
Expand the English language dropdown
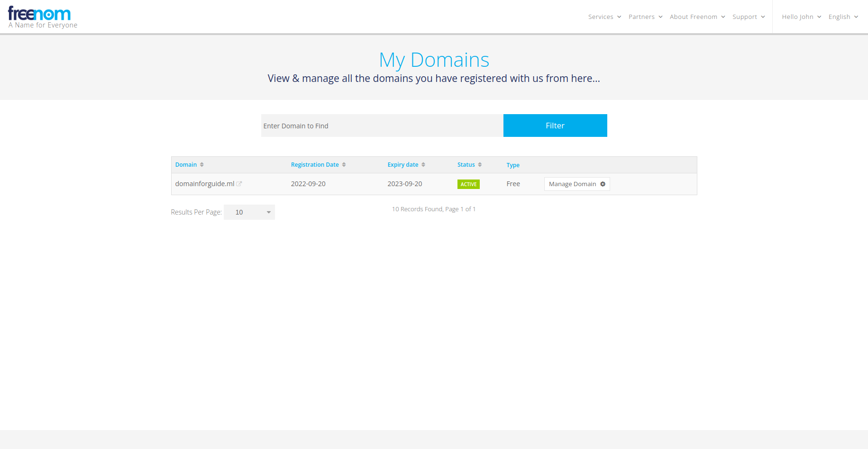[843, 17]
